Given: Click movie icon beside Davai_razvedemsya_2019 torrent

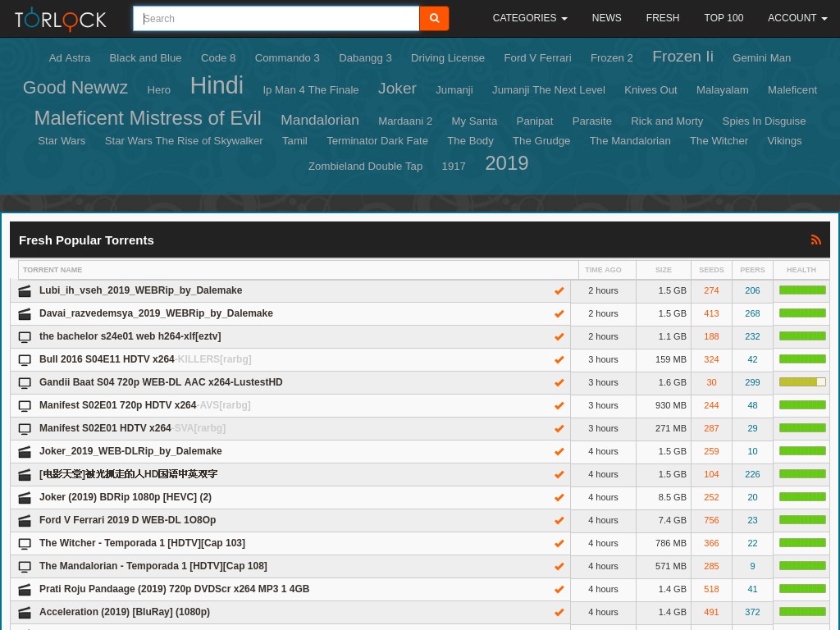Looking at the screenshot, I should [x=25, y=314].
